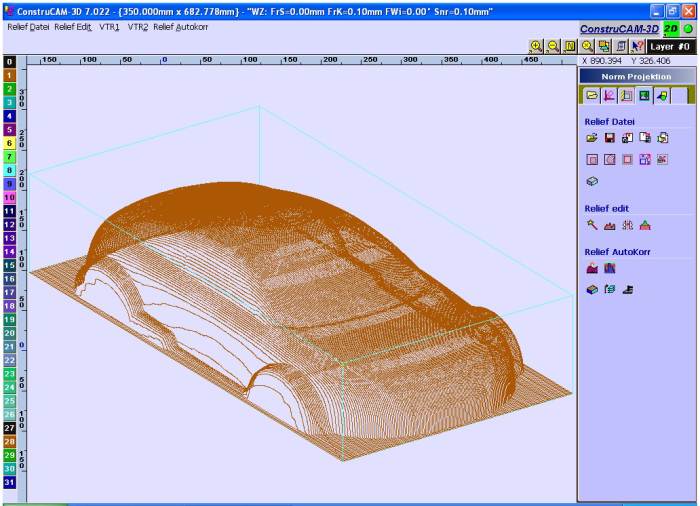Viewport: 700px width, 506px height.
Task: Select the magic wand relief edit tool
Action: [x=592, y=226]
